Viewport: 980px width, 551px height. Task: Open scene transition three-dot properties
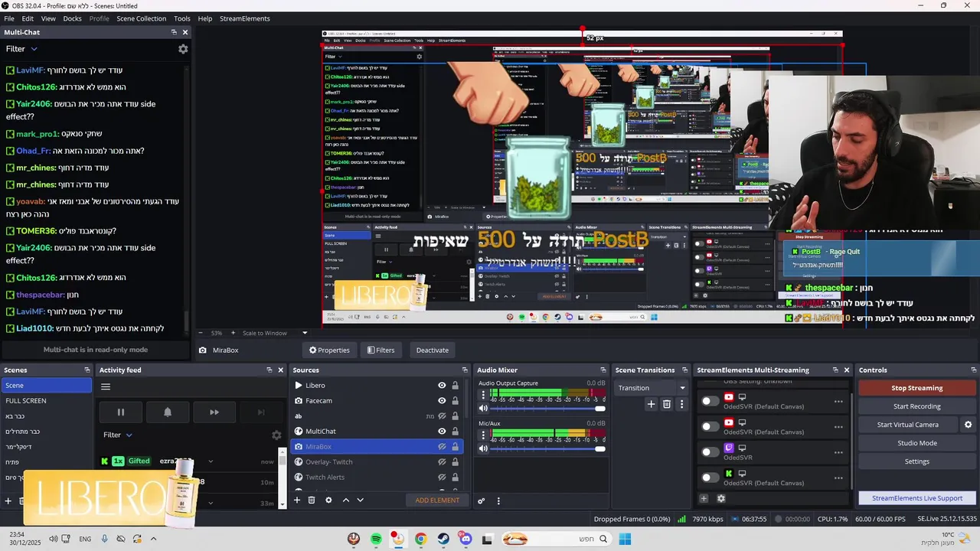point(681,404)
